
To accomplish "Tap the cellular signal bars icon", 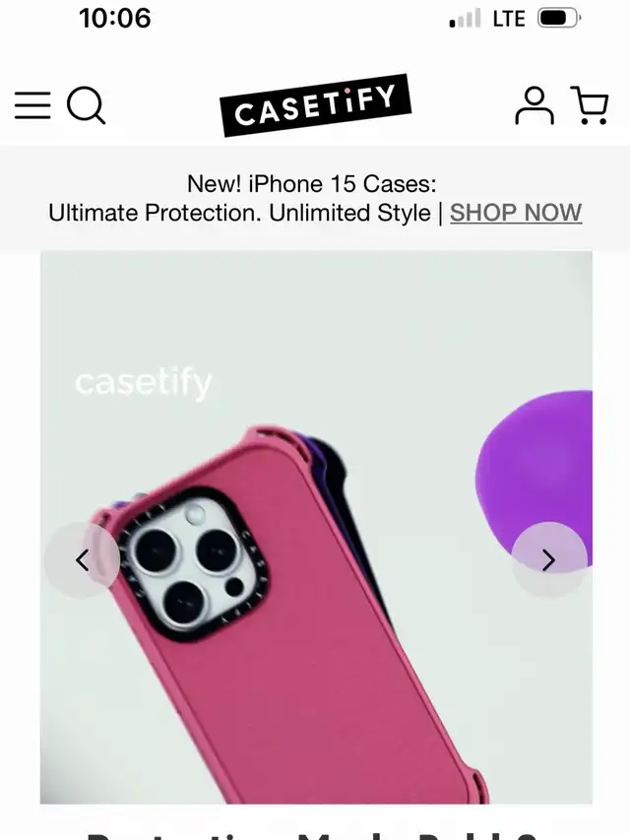I will tap(465, 18).
